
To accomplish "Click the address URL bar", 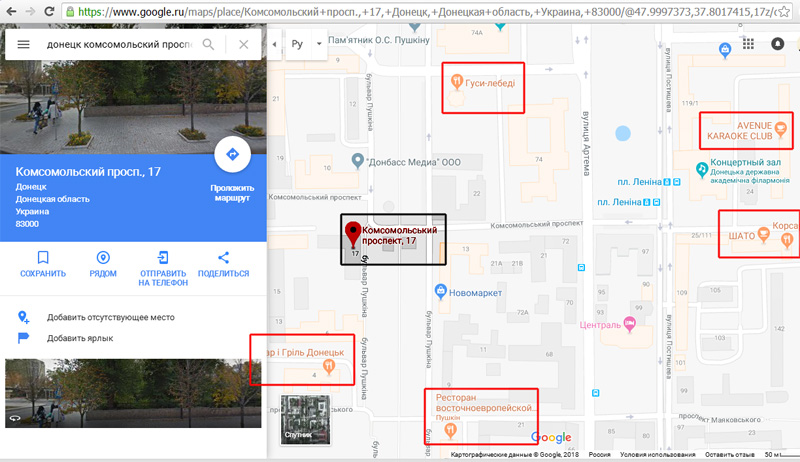I will coord(421,11).
